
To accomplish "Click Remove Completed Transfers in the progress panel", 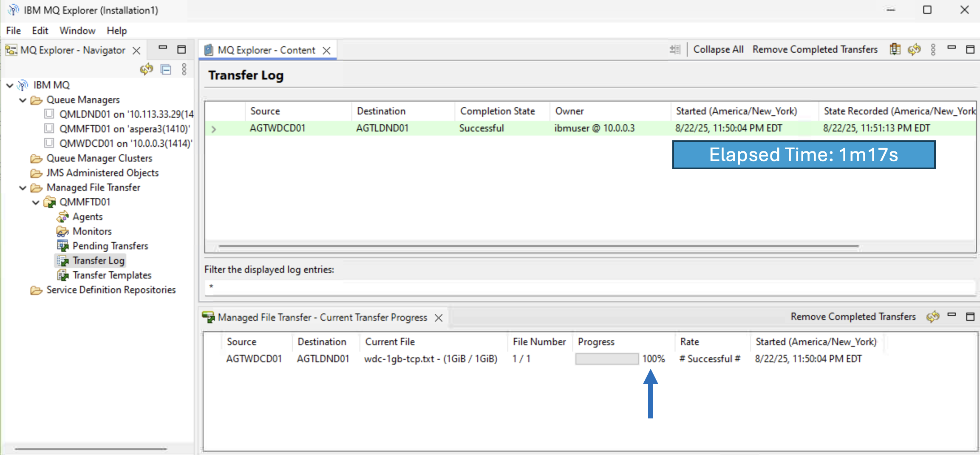I will click(x=853, y=317).
